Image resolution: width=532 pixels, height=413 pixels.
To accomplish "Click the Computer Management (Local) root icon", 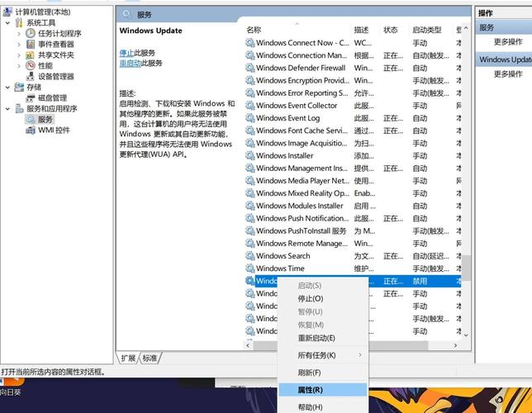I will 7,12.
